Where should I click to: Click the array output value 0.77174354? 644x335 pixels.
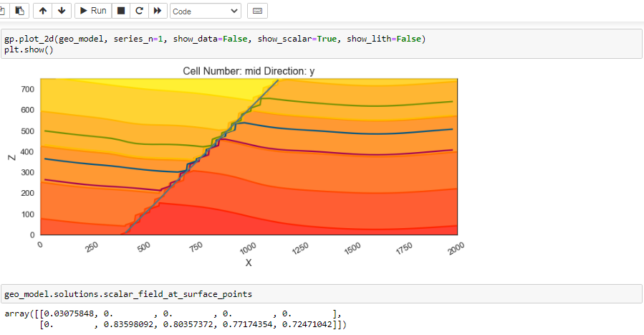coord(248,324)
